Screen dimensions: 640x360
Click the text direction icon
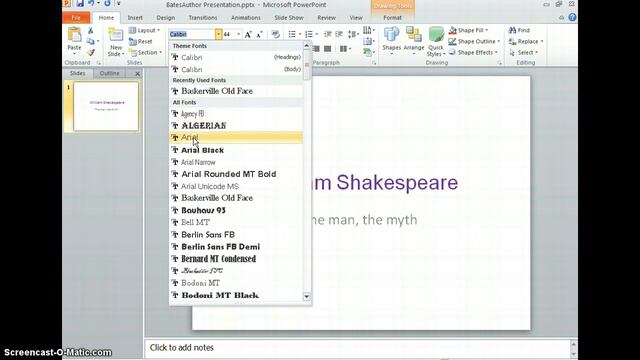367,30
